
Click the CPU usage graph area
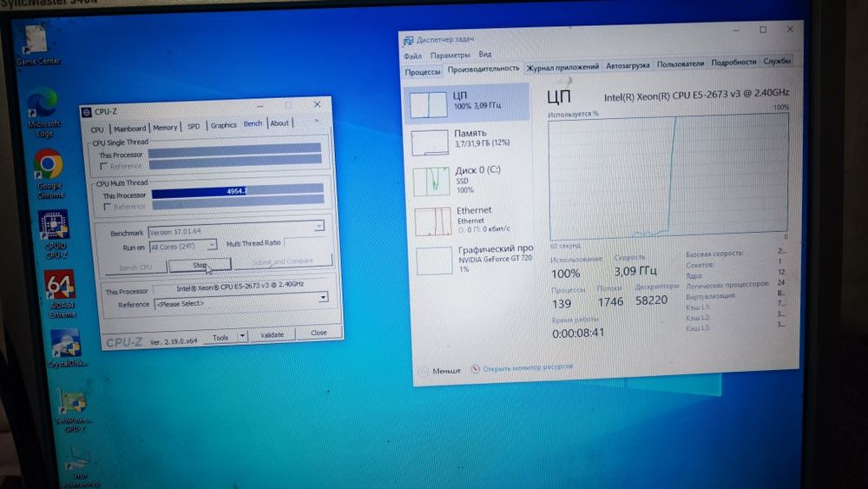tap(668, 176)
